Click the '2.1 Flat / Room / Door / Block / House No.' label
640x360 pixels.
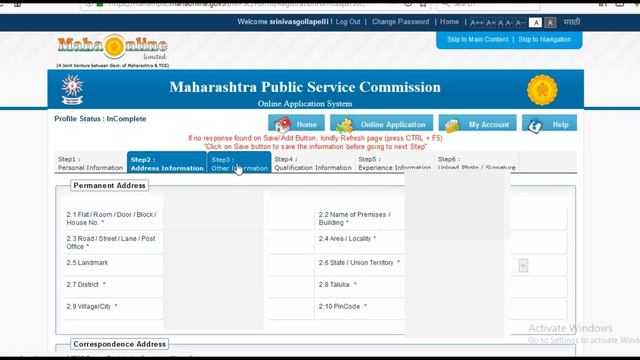pyautogui.click(x=111, y=218)
